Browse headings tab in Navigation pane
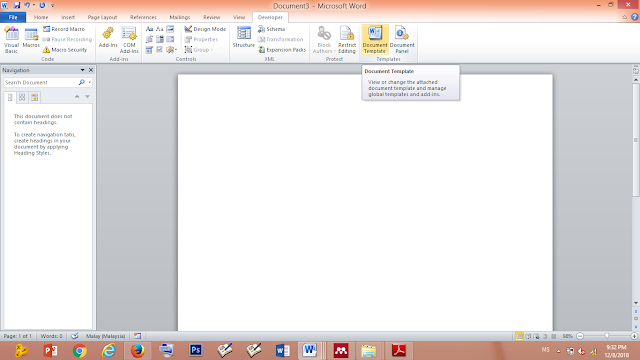 click(x=10, y=97)
